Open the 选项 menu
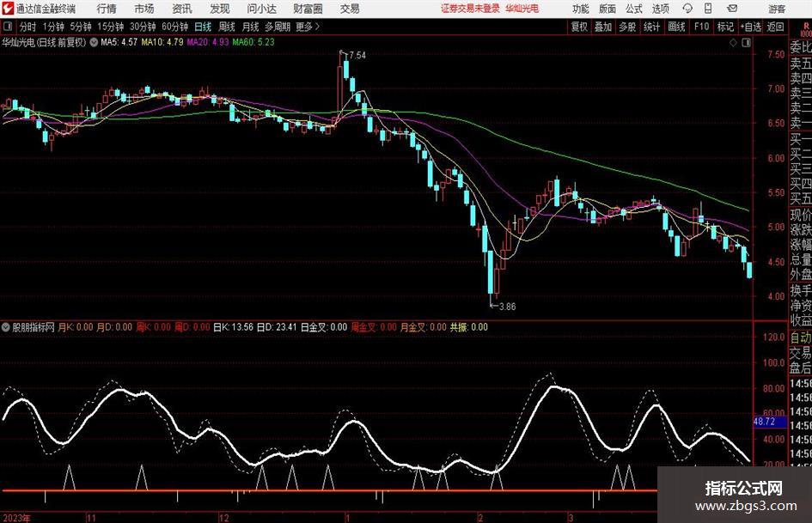Image resolution: width=812 pixels, height=523 pixels. [660, 9]
